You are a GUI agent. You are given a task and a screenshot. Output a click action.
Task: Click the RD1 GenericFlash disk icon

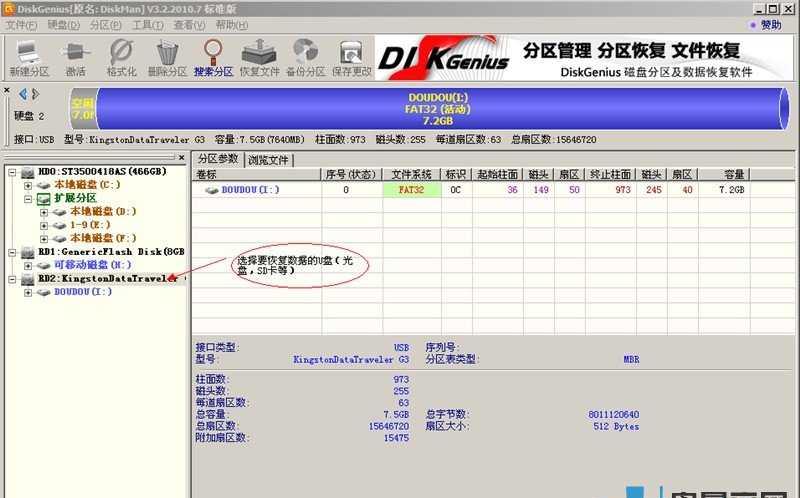click(28, 252)
